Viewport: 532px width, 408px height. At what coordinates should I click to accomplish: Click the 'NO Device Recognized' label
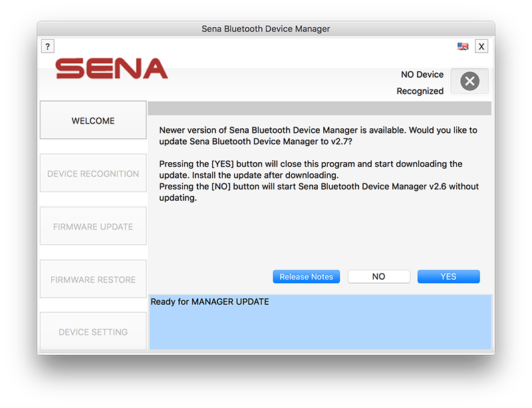(x=420, y=83)
